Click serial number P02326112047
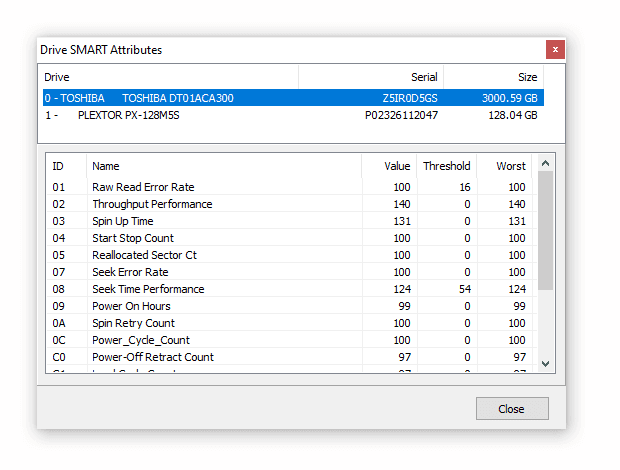Image resolution: width=620 pixels, height=470 pixels. pyautogui.click(x=401, y=115)
